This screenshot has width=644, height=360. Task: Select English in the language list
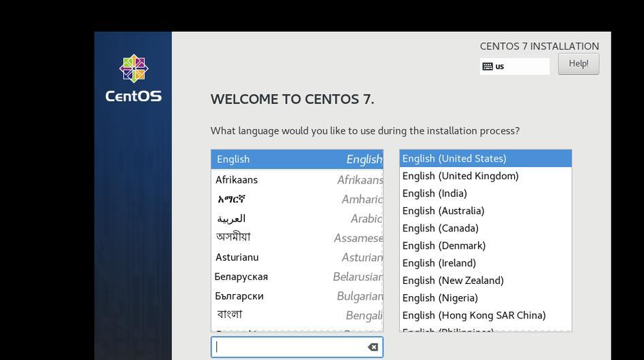pos(297,159)
